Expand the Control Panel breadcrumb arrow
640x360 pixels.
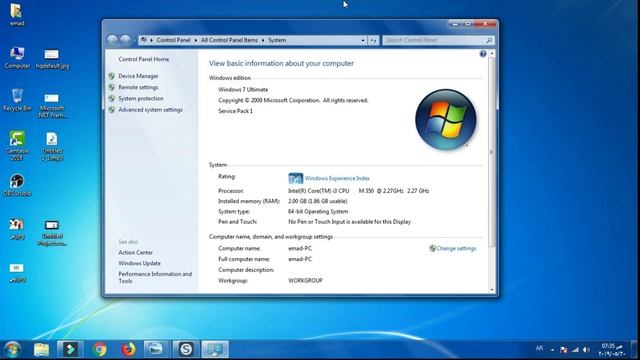pyautogui.click(x=196, y=40)
